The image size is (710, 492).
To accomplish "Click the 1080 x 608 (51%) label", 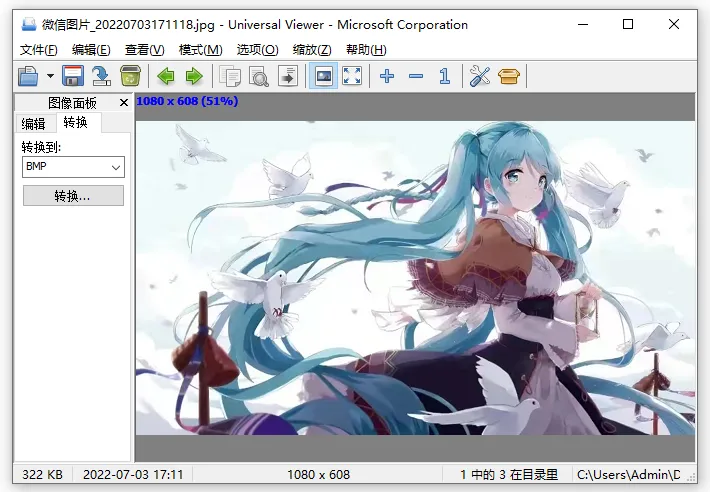I will (x=187, y=101).
